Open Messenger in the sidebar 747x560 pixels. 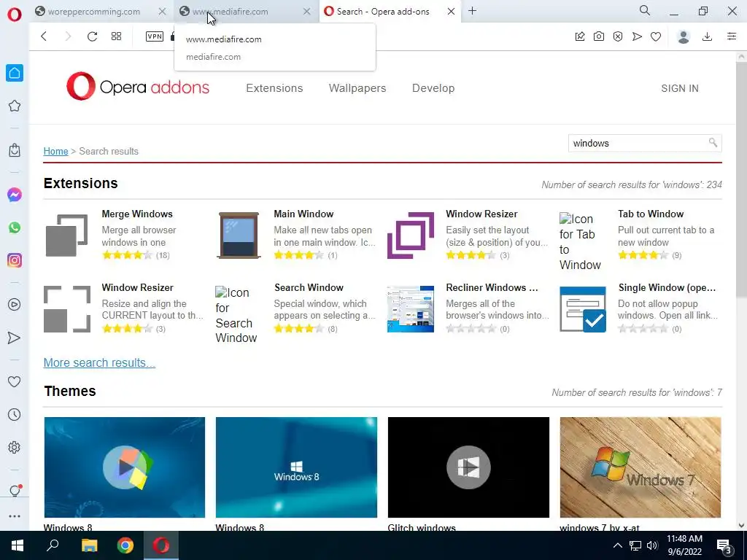[x=15, y=195]
